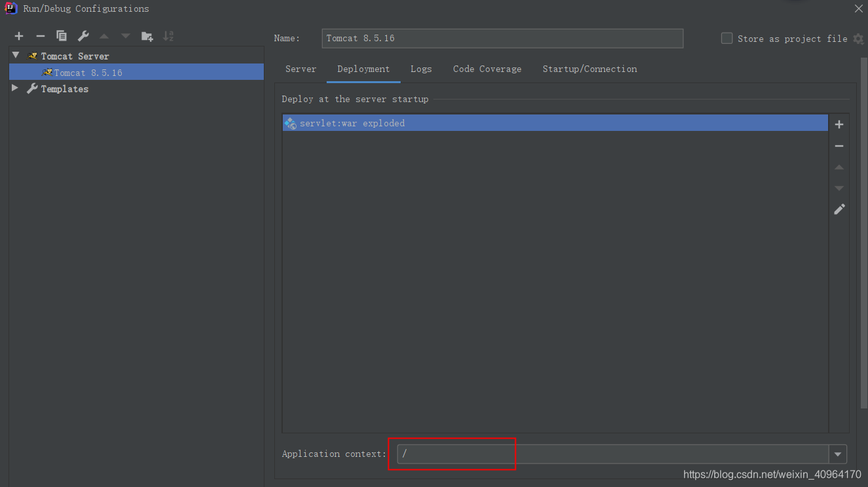This screenshot has width=868, height=487.
Task: Move configuration up in the list toolbar
Action: [x=104, y=36]
